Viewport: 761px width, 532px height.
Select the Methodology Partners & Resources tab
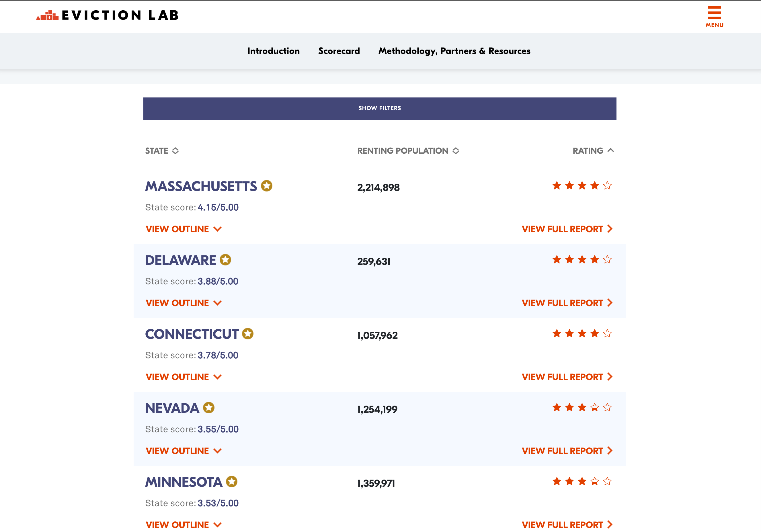coord(454,51)
